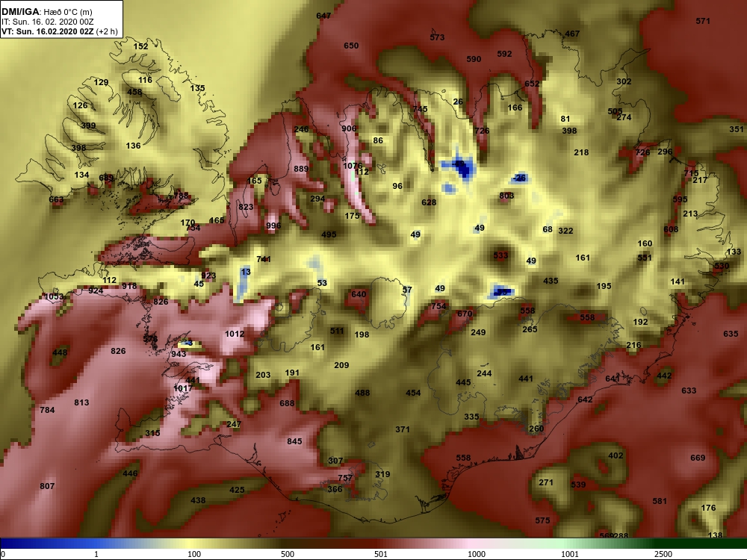
Task: Click the map value '669'
Action: [x=698, y=458]
